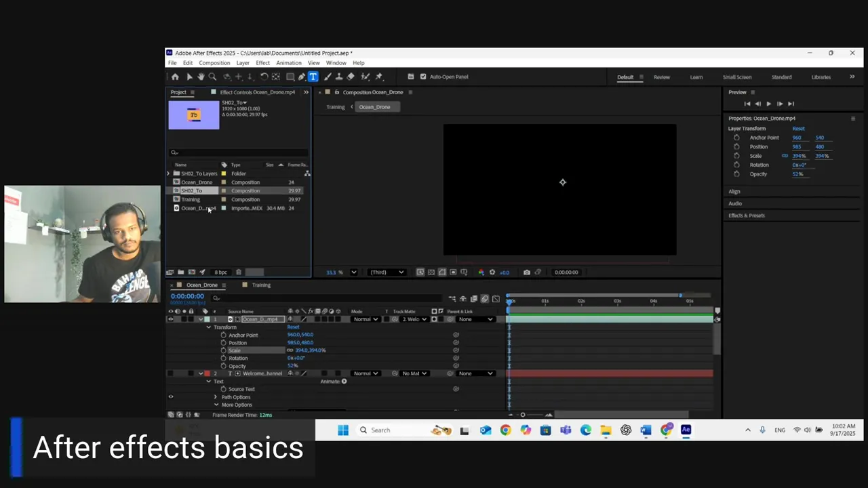Jump to last frame in Preview panel

coord(791,104)
